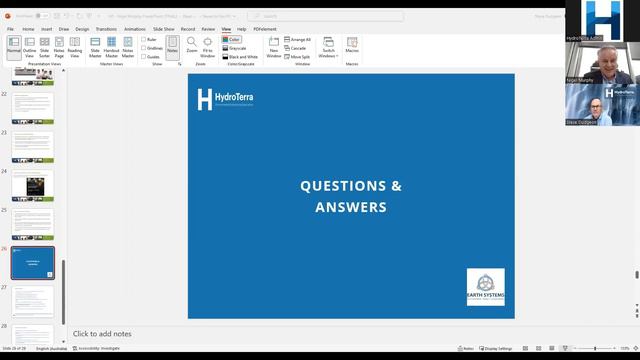Click Notes button in status bar
Screen dimensions: 640x360
(466, 349)
